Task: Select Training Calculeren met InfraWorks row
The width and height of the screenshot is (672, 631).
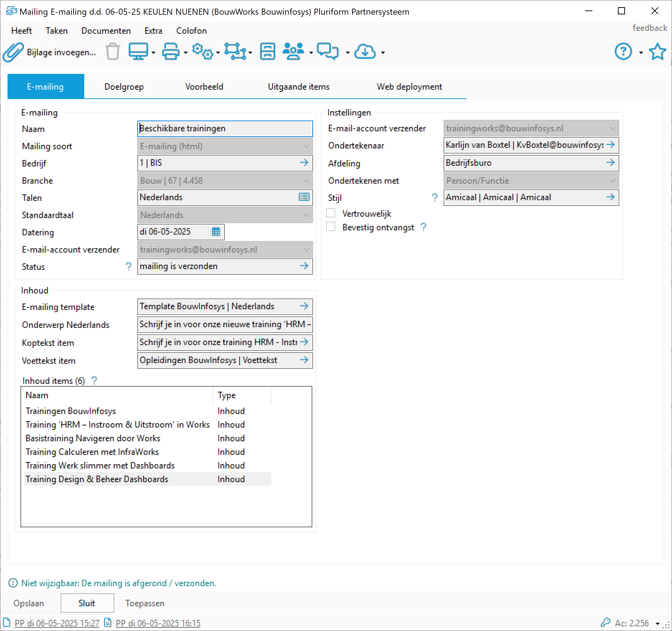Action: [x=92, y=452]
